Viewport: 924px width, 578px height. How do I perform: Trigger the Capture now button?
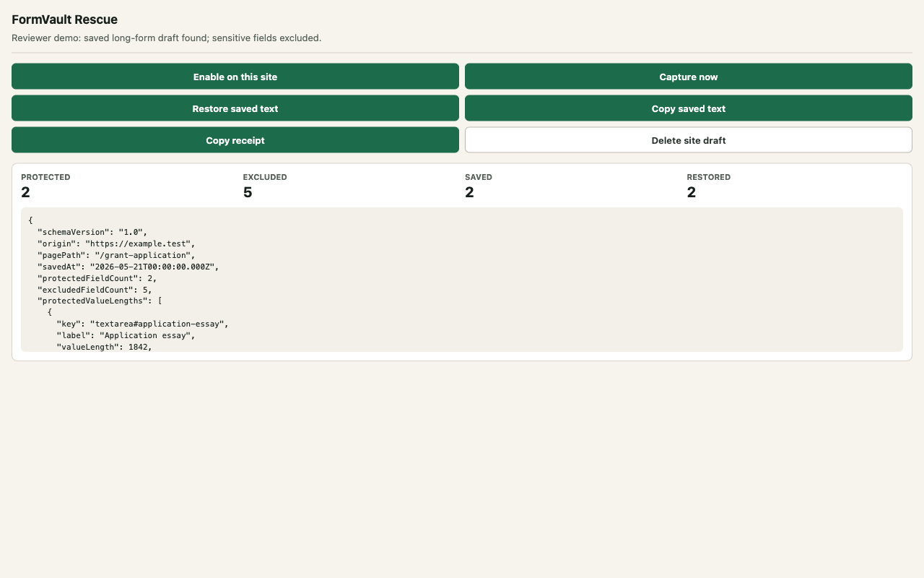[x=689, y=77]
